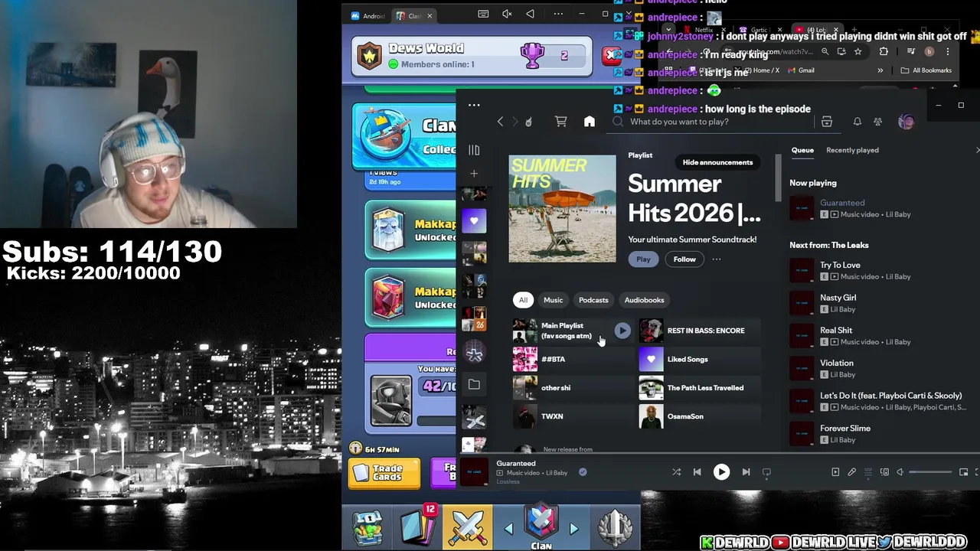Open Connect to a device icon

[x=884, y=472]
